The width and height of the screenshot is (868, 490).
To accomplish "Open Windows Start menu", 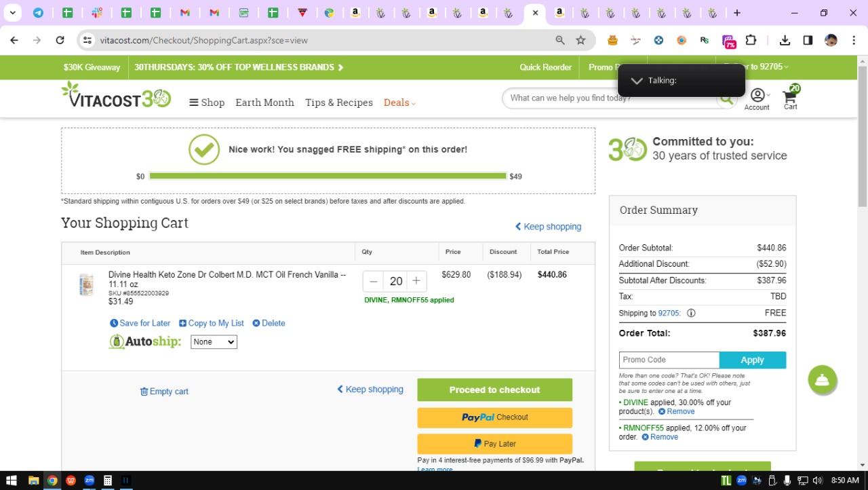I will click(12, 480).
